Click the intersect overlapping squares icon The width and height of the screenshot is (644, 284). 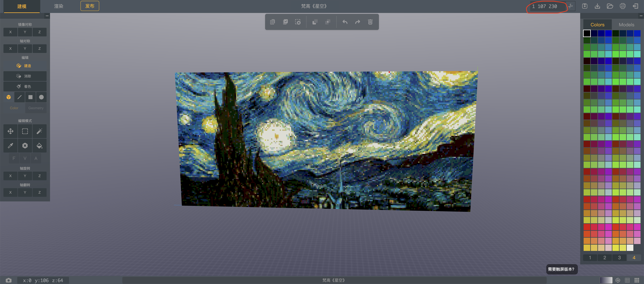328,22
